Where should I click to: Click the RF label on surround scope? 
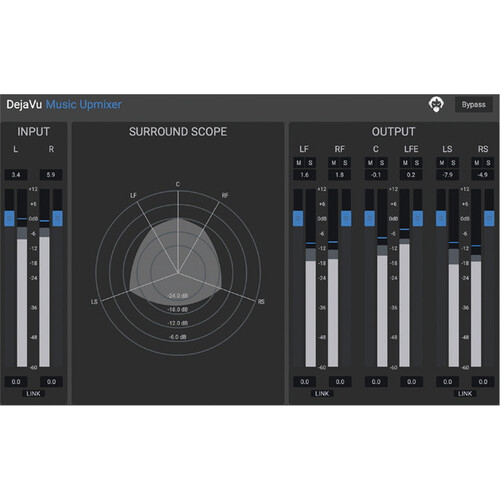click(x=225, y=195)
